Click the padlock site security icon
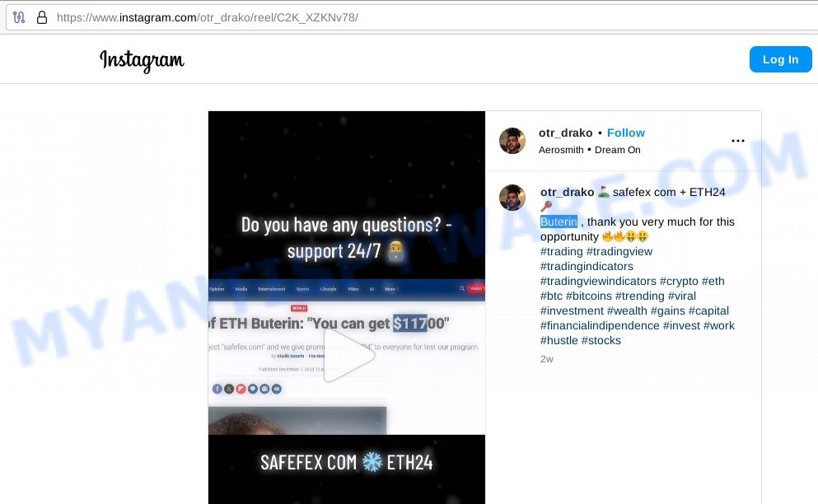Screen dimensions: 818x504 click(x=42, y=17)
